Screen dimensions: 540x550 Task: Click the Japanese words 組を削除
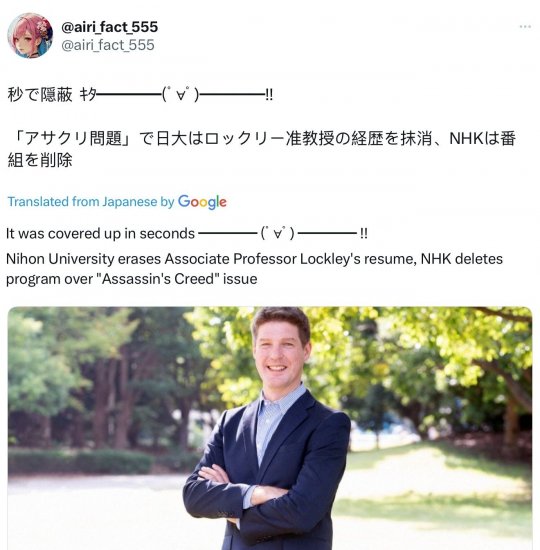point(40,160)
